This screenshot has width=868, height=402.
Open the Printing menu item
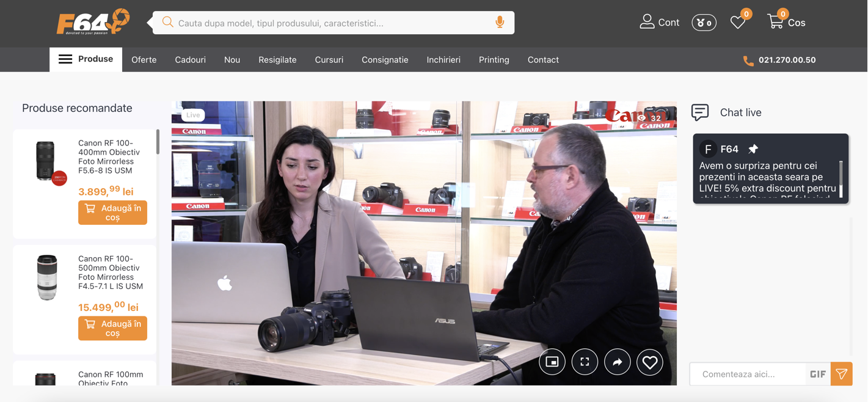[x=494, y=60]
